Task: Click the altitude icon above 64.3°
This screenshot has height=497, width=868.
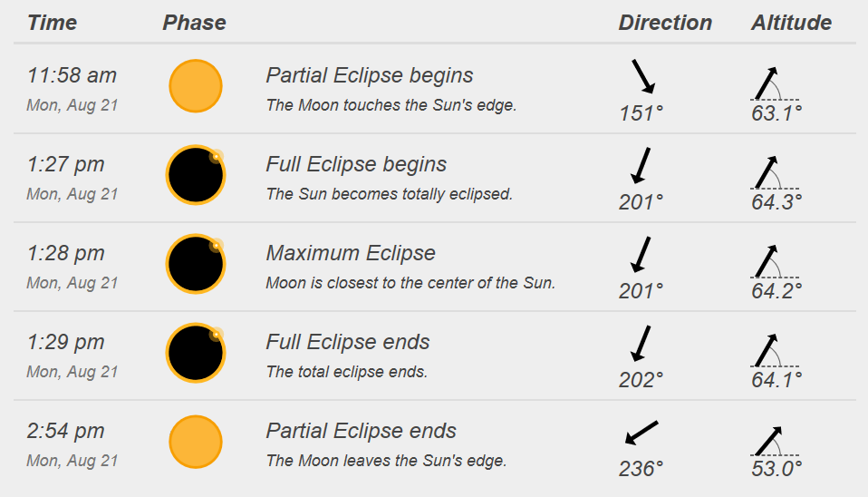Action: coord(774,173)
